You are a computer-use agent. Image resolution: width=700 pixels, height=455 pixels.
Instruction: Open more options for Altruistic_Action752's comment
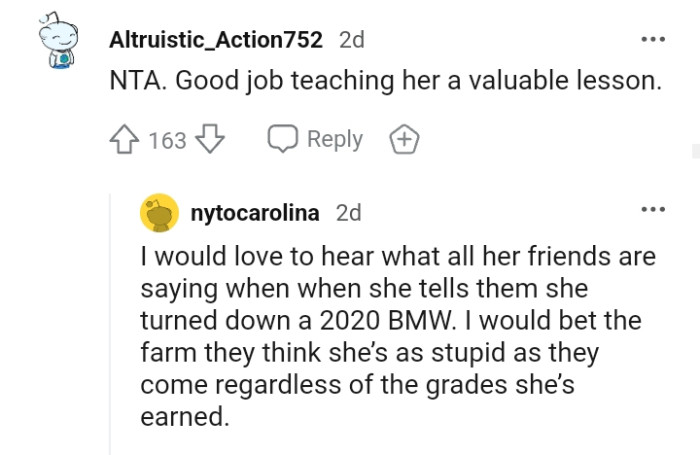pos(653,39)
